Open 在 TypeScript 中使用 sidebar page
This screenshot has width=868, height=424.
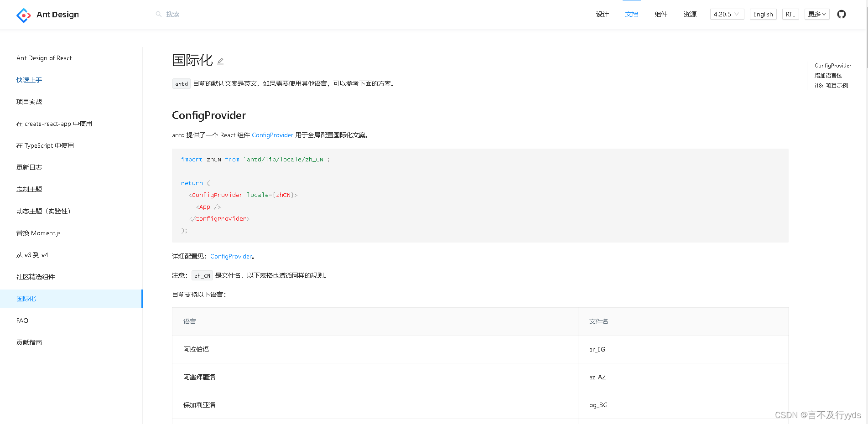45,145
